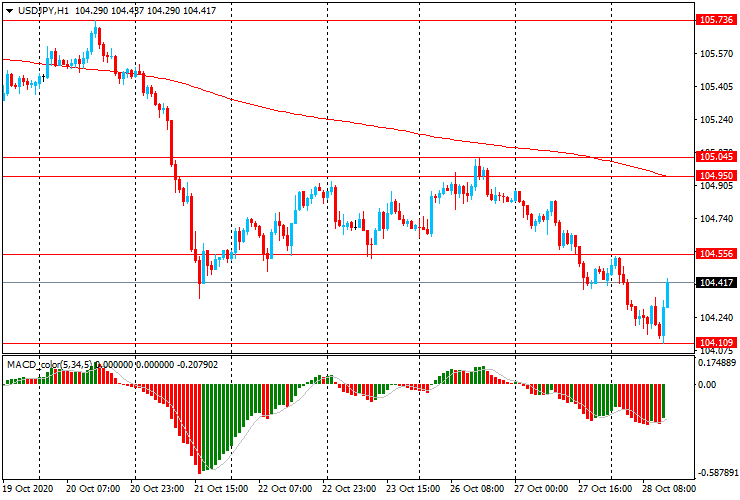Click the 26 Oct 08:00 time label
740x500 pixels.
[x=478, y=489]
